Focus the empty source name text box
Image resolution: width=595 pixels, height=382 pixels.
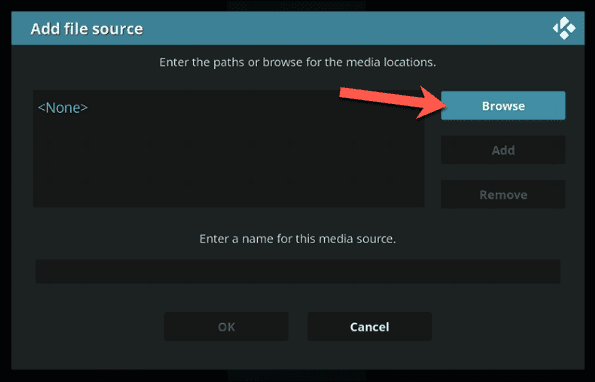298,271
